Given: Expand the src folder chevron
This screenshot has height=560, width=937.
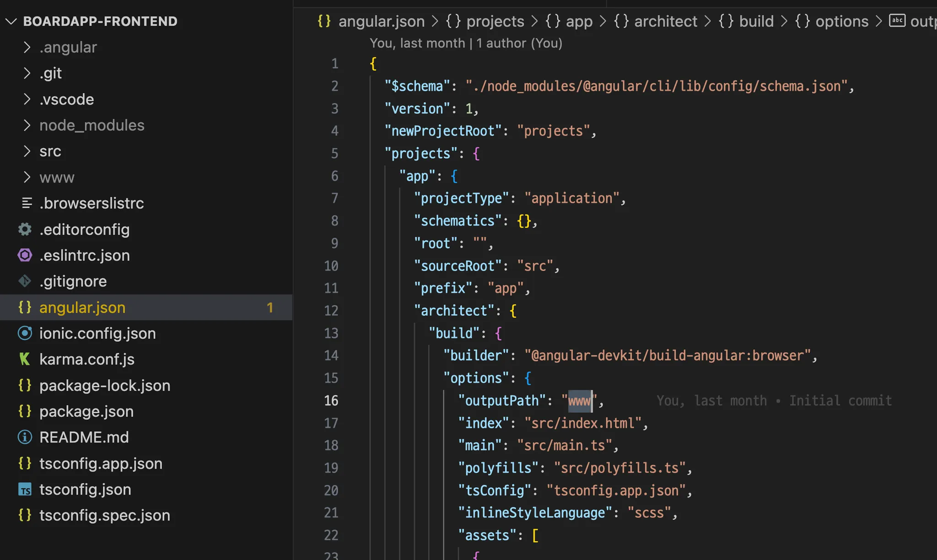Looking at the screenshot, I should pos(27,151).
